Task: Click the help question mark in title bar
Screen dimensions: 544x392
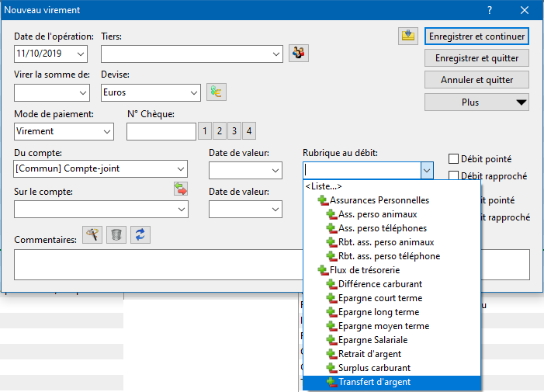Action: coord(490,10)
